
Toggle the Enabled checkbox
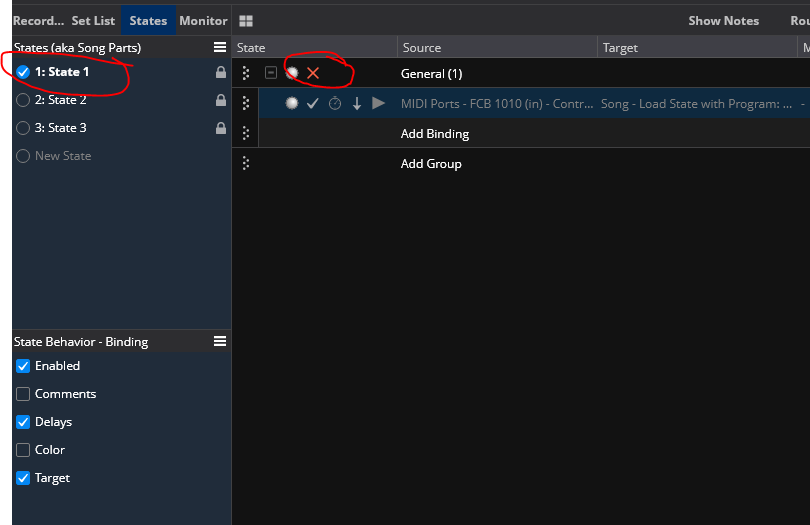point(23,366)
